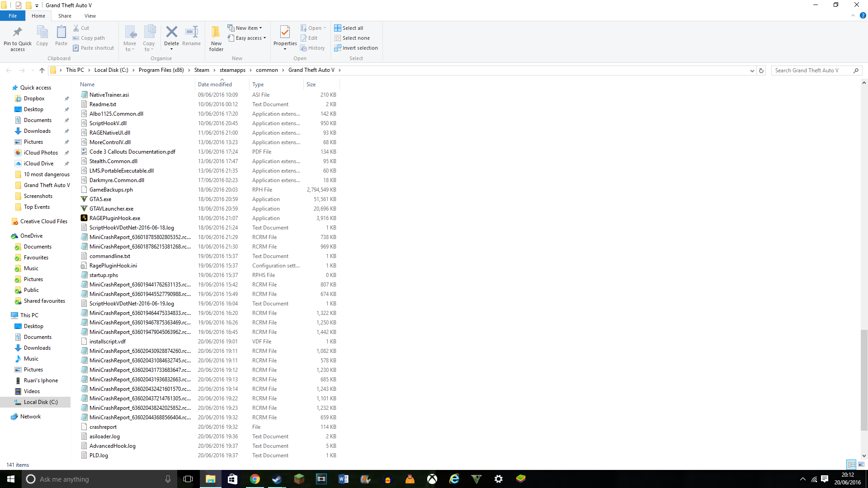Open Steam from the taskbar
This screenshot has height=488, width=868.
coord(277,479)
